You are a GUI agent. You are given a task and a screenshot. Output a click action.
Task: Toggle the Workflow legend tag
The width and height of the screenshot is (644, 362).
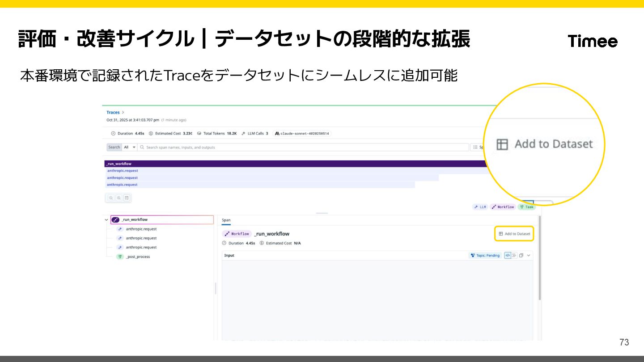pos(503,207)
